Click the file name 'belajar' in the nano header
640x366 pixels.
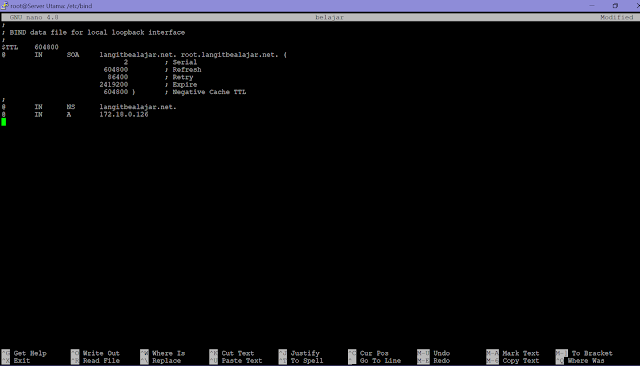tap(329, 18)
